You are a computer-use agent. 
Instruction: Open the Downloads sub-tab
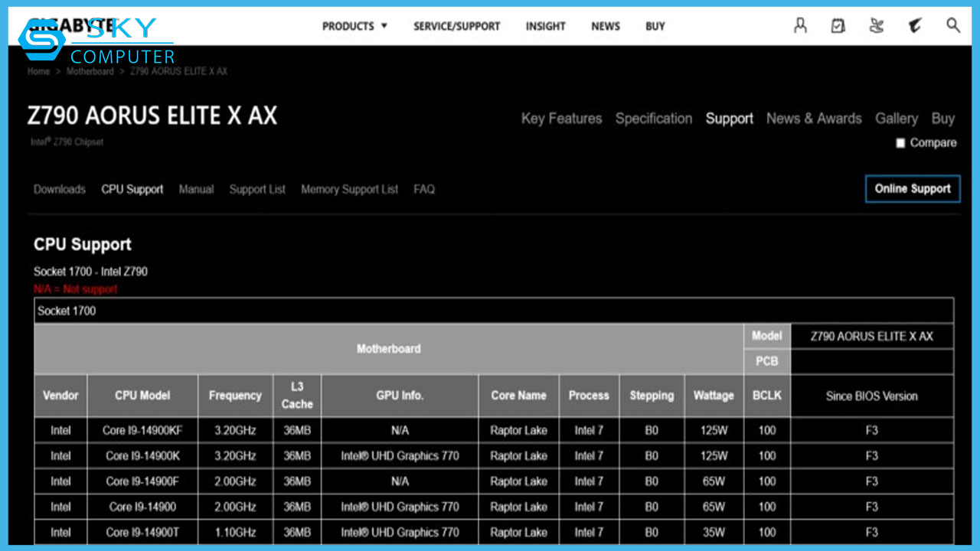point(60,189)
